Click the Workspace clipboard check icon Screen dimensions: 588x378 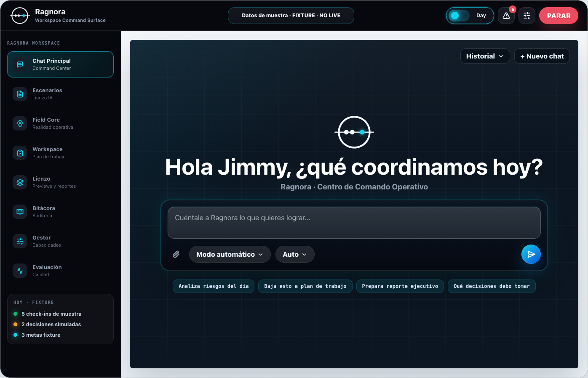(20, 153)
